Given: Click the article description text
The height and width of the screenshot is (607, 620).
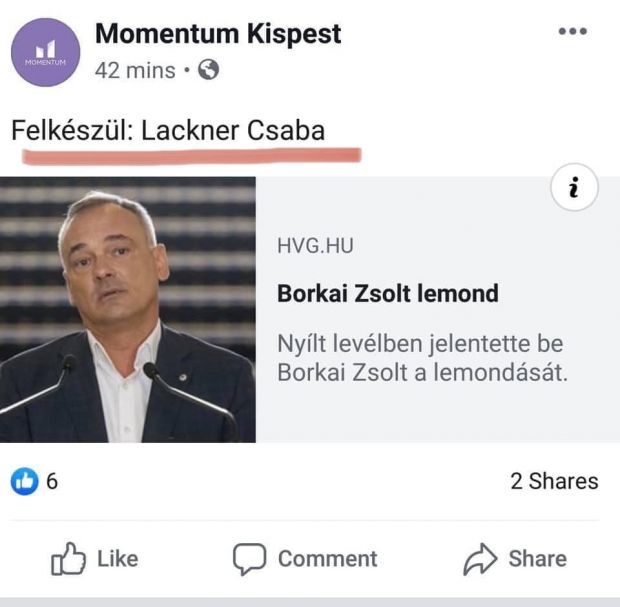Looking at the screenshot, I should [422, 358].
